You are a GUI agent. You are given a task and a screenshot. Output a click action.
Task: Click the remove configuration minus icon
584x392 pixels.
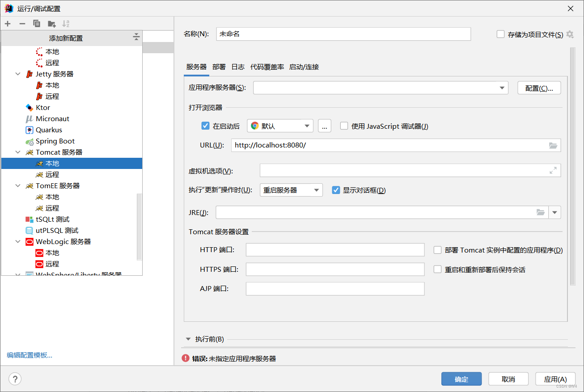pyautogui.click(x=22, y=23)
